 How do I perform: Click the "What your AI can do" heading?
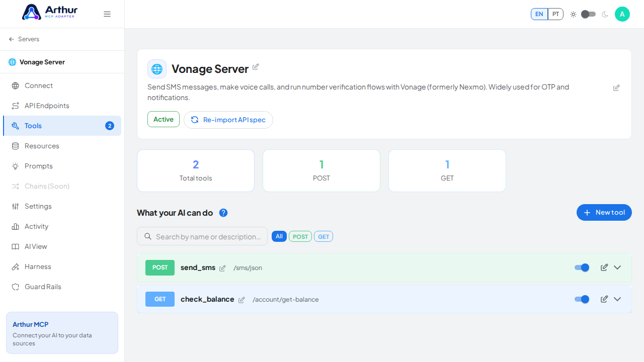click(x=175, y=213)
